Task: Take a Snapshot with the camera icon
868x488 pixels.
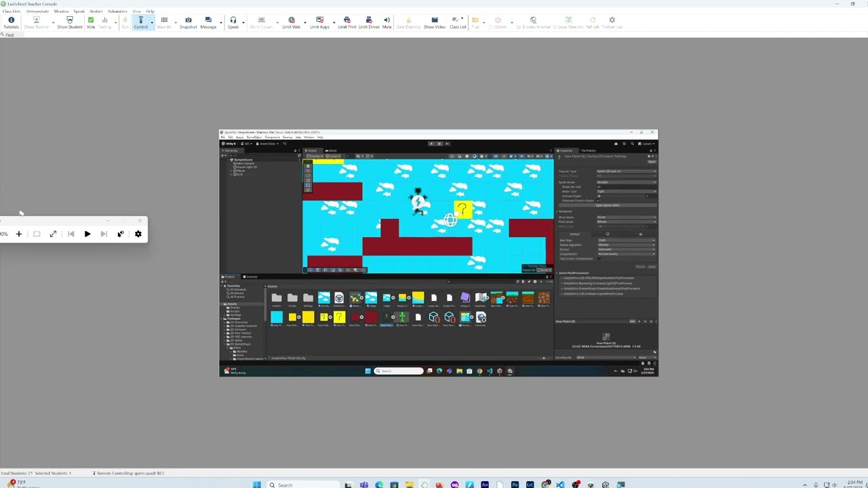Action: [x=188, y=23]
